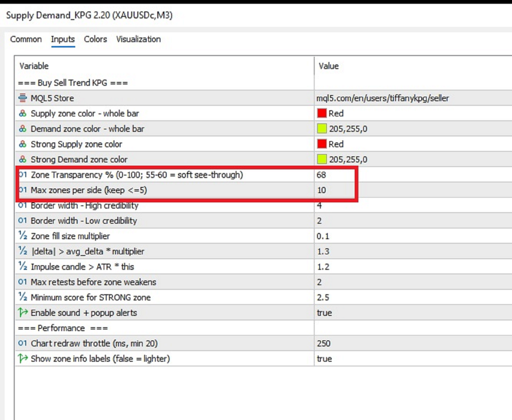Select the mql5.com seller link value
This screenshot has height=420, width=512.
[382, 98]
